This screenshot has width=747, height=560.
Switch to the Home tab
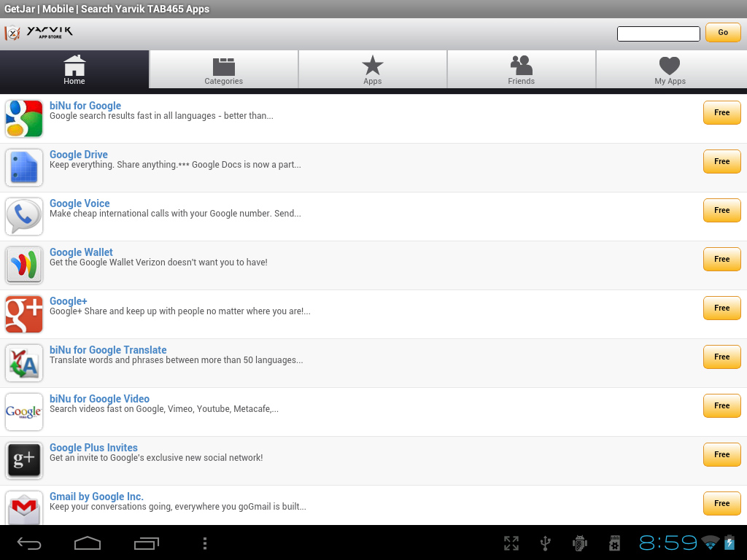coord(74,69)
